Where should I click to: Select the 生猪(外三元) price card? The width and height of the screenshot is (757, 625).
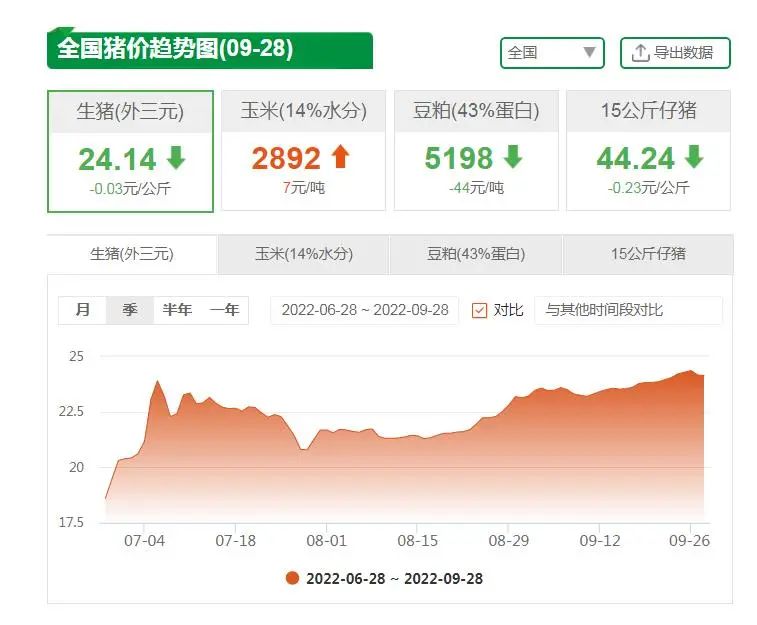click(x=130, y=151)
